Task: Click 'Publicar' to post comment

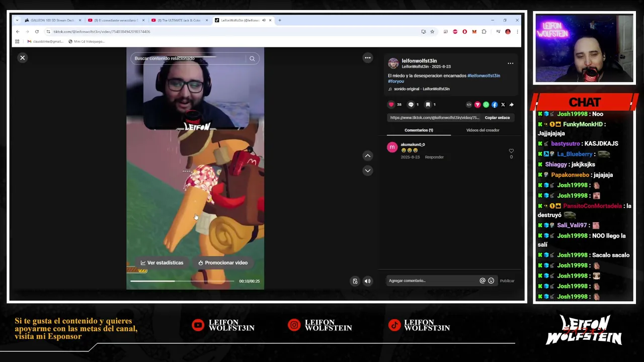Action: pos(507,281)
